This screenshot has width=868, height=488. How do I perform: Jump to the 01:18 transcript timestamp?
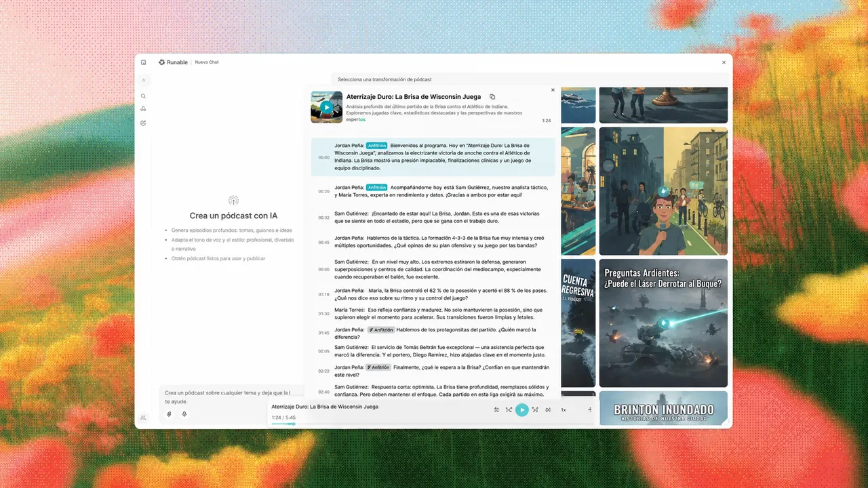pos(323,294)
